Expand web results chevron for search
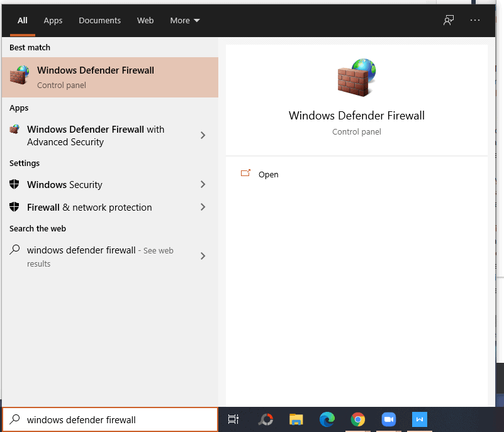Screen dimensions: 504x432 [x=203, y=256]
